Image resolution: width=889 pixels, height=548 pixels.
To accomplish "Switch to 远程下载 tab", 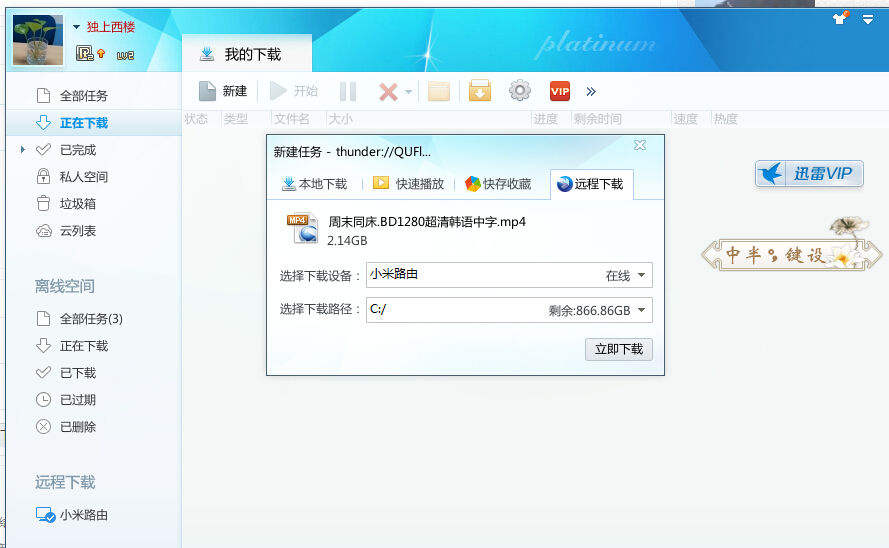I will point(591,184).
